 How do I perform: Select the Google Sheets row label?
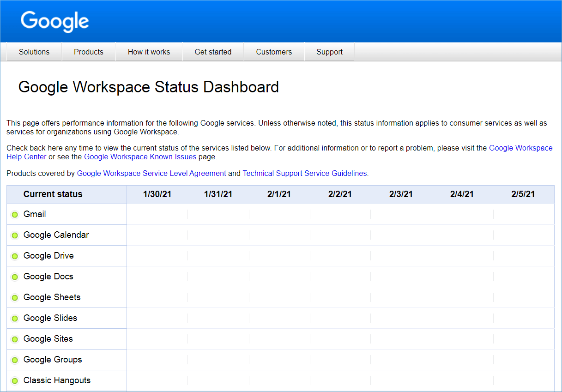click(52, 297)
